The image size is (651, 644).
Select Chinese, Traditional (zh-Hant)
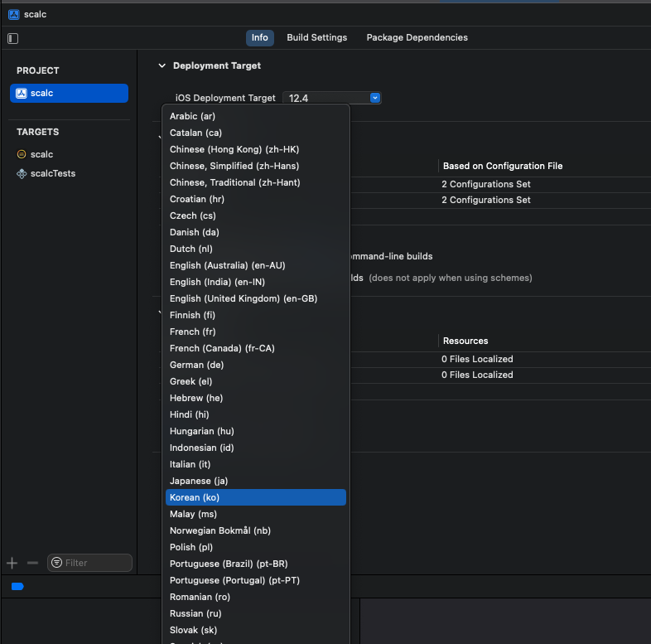pyautogui.click(x=256, y=183)
